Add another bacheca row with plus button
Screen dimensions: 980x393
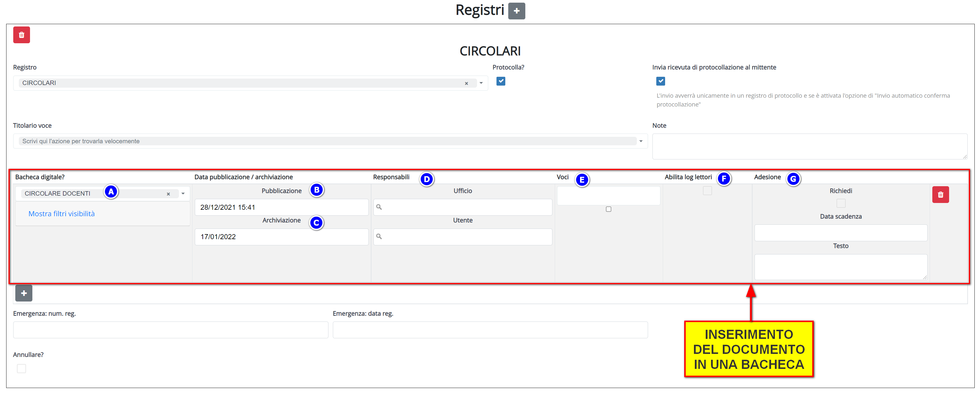tap(24, 293)
